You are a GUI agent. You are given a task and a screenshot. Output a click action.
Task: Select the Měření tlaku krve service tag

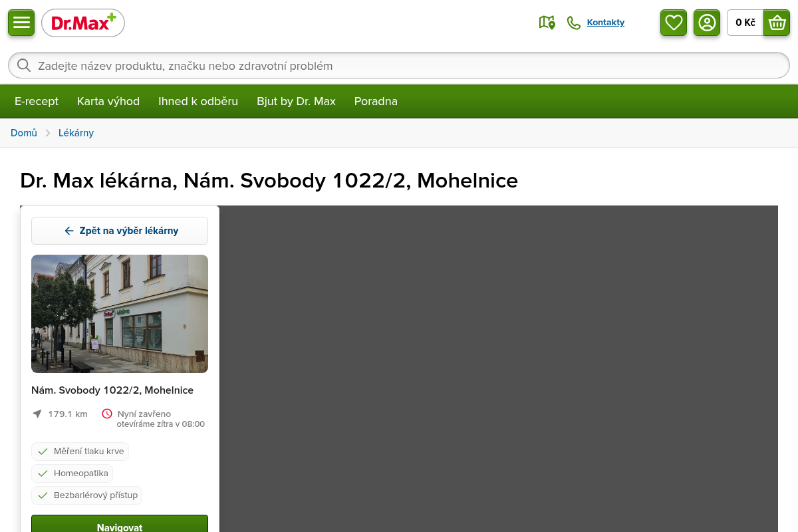pyautogui.click(x=80, y=452)
